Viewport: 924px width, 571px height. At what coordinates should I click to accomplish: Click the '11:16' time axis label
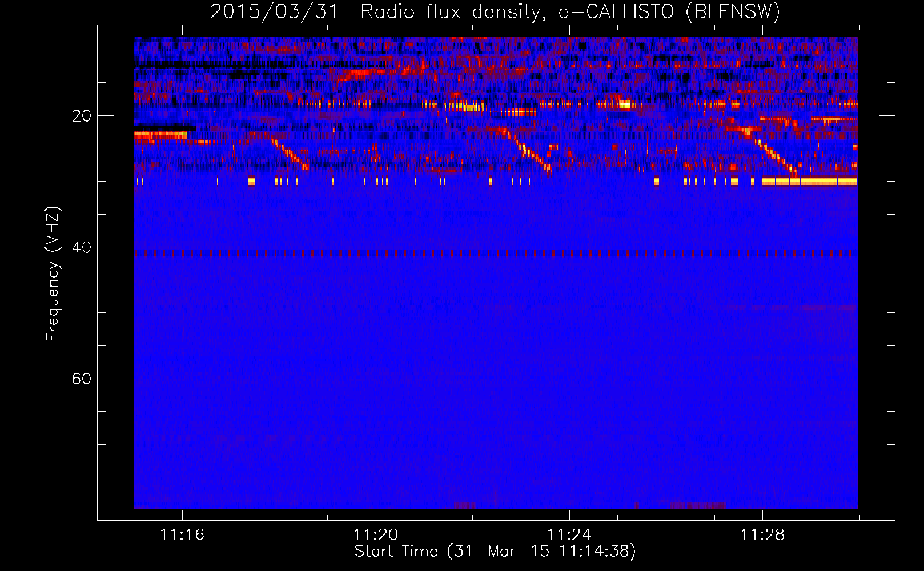coord(182,535)
